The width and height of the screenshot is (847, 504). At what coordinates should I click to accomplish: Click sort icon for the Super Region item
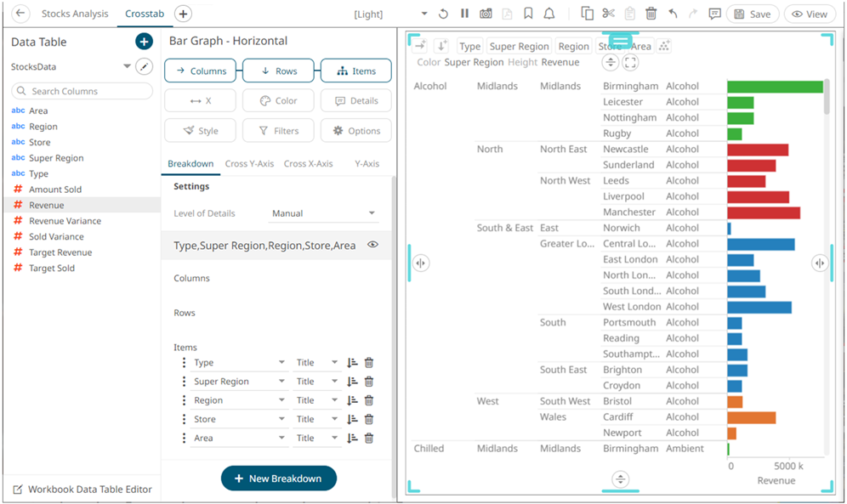click(x=352, y=382)
